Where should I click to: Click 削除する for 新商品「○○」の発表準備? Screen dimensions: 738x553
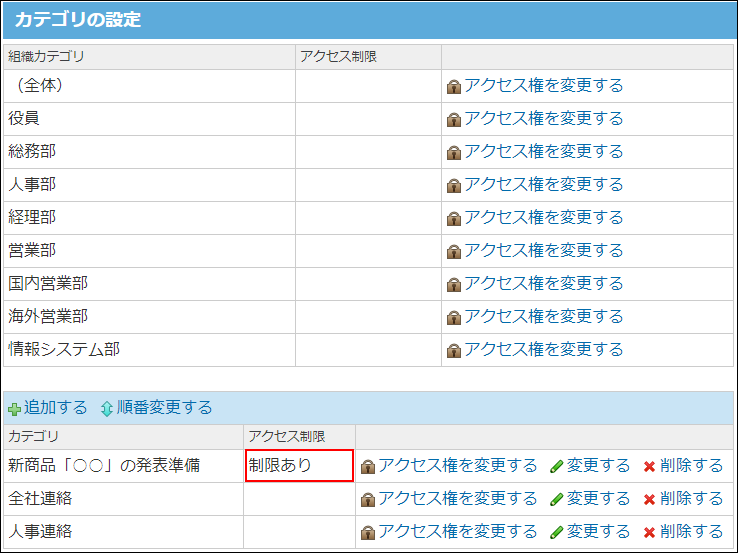(x=691, y=465)
